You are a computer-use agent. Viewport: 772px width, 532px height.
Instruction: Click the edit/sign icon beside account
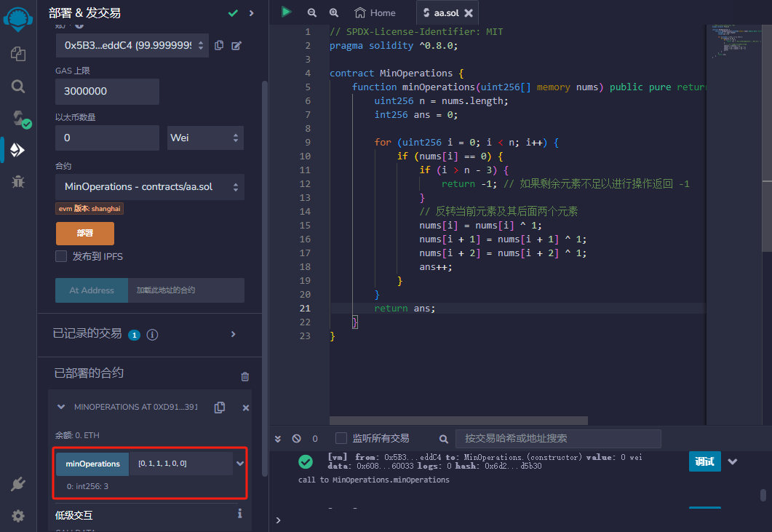tap(236, 45)
